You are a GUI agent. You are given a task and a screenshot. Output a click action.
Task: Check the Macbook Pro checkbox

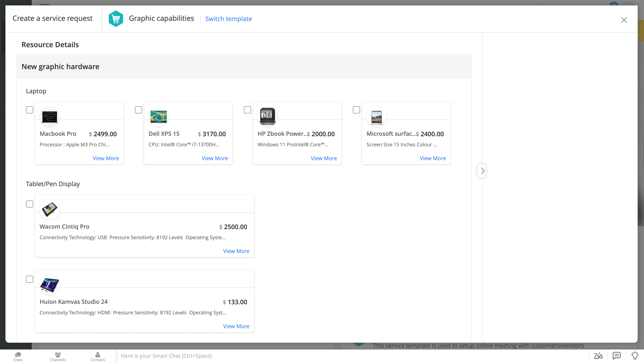(x=30, y=110)
